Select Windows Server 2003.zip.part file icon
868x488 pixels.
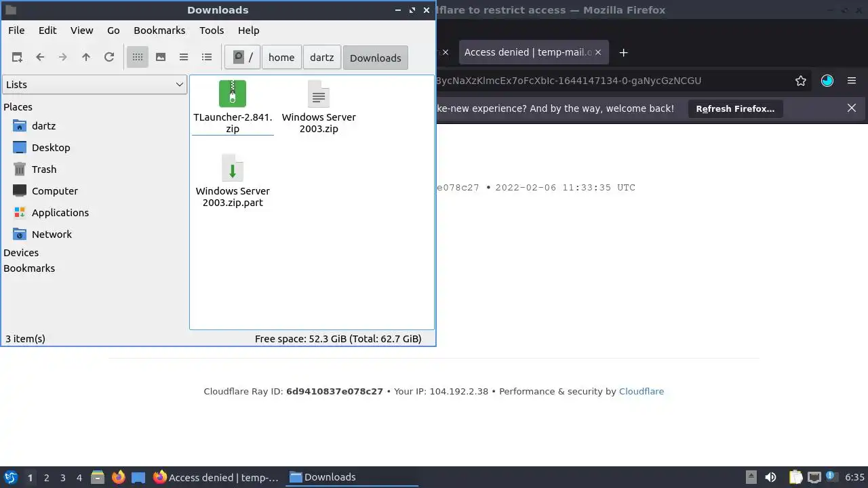tap(233, 167)
